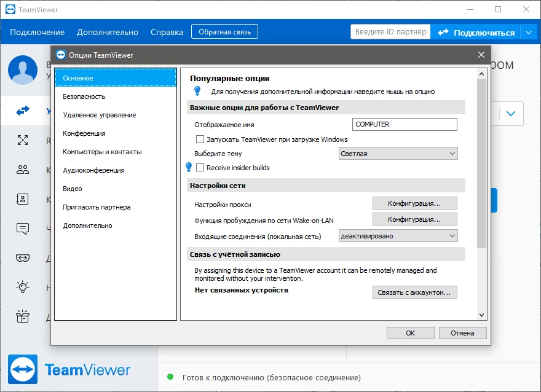
Task: Open the Выберите тему dropdown showing Светлая
Action: (x=398, y=154)
